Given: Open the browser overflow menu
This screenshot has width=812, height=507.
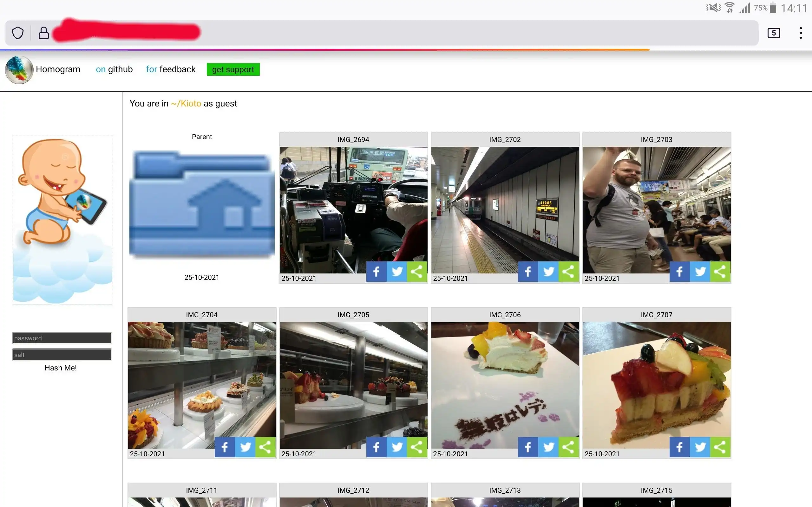Looking at the screenshot, I should [x=801, y=33].
